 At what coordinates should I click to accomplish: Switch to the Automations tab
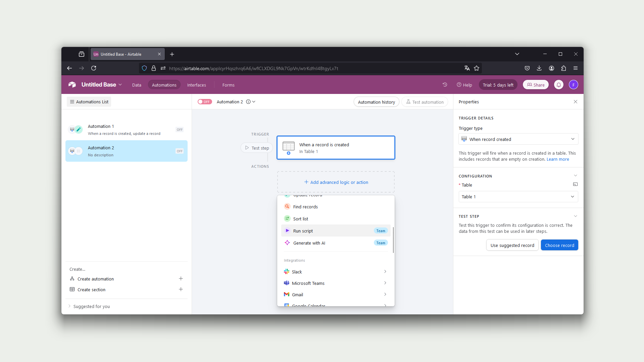pyautogui.click(x=164, y=85)
